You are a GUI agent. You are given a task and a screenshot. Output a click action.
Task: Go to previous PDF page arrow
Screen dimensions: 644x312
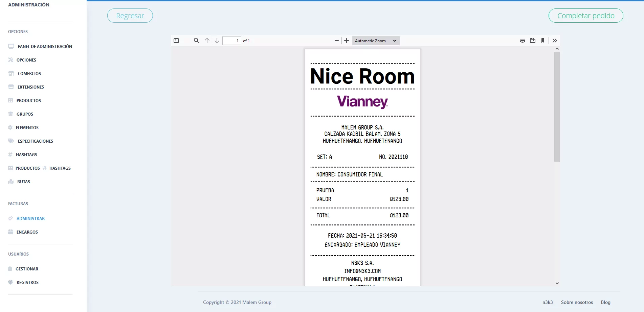[207, 41]
